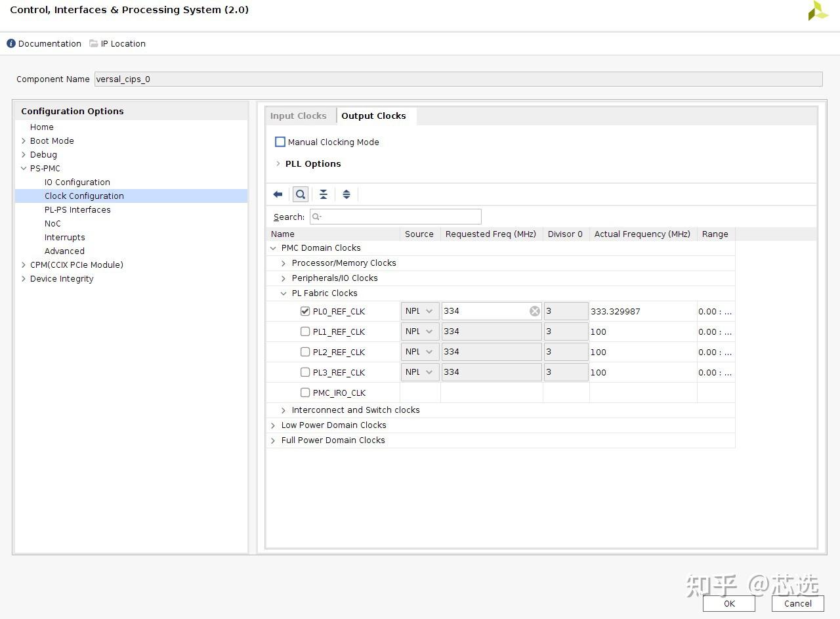
Task: Switch to the Input Clocks tab
Action: point(299,116)
